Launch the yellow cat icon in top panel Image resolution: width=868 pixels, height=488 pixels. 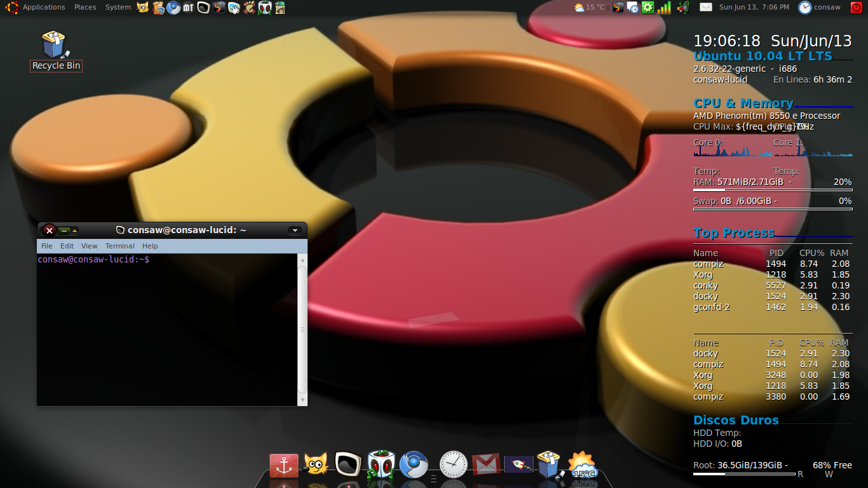pos(143,8)
